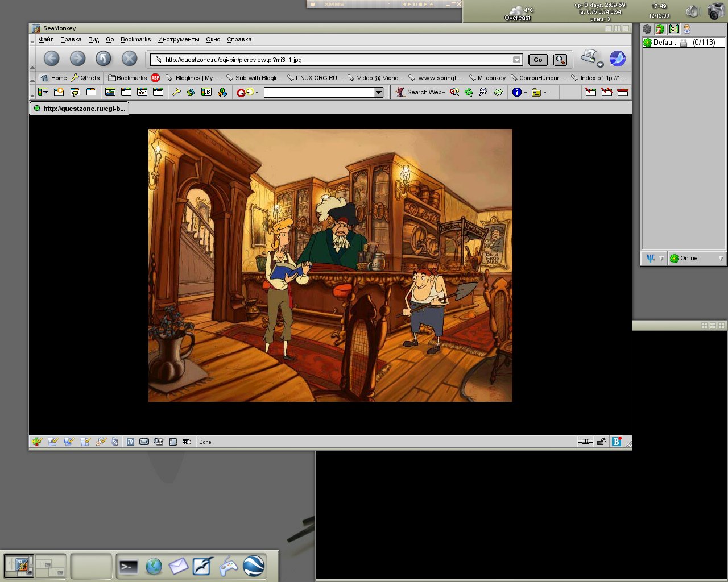728x582 pixels.
Task: Click the Print icon in navigation toolbar
Action: coord(589,56)
